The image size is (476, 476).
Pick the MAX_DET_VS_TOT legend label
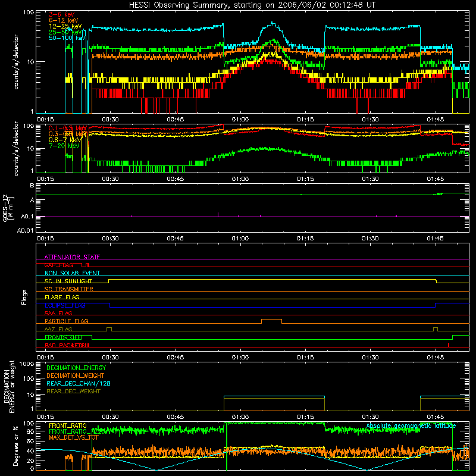[x=73, y=437]
